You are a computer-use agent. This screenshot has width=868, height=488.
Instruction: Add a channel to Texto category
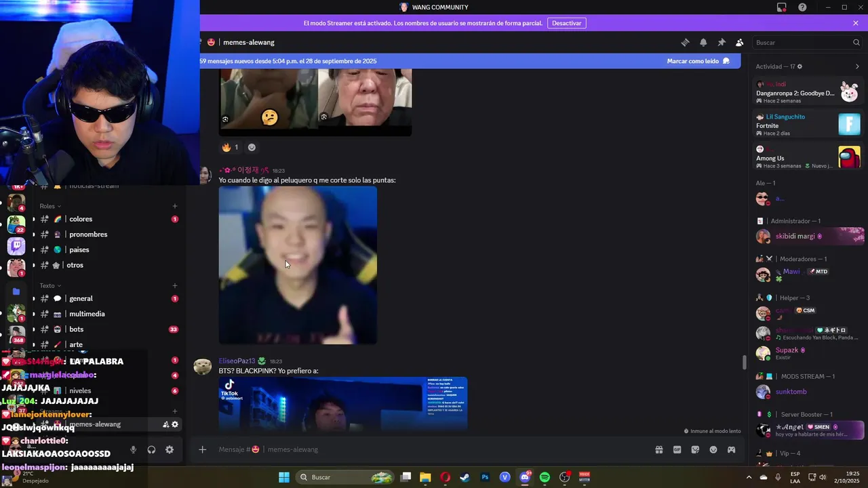pyautogui.click(x=175, y=285)
